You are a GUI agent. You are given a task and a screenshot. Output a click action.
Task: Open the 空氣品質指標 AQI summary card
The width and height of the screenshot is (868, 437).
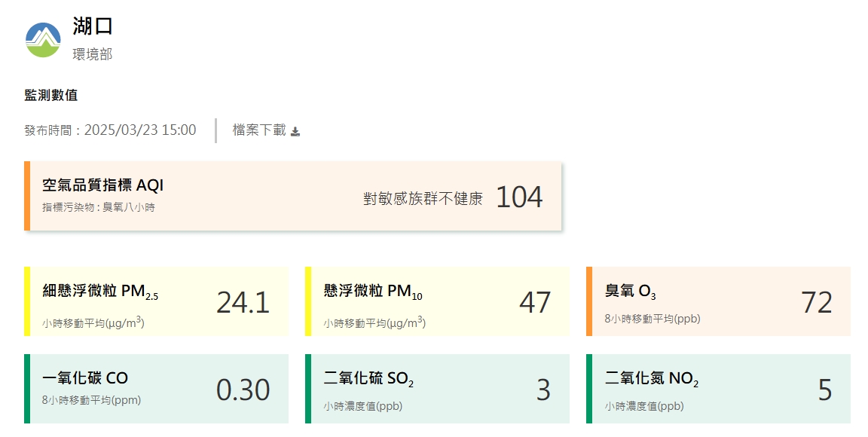pos(293,196)
